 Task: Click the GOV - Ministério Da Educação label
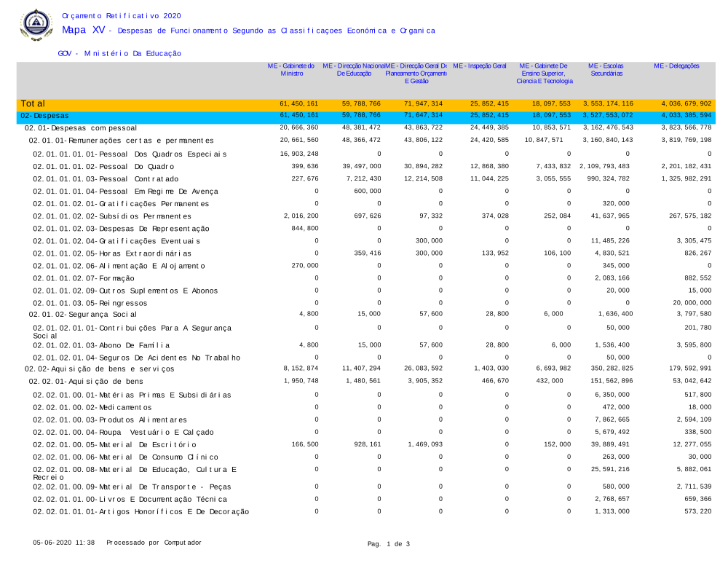tap(119, 53)
